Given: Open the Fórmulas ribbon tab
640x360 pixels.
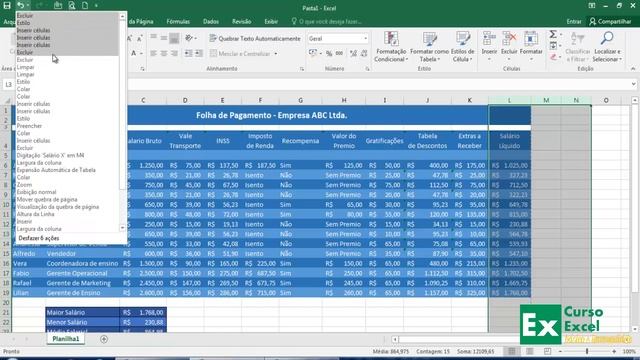Looking at the screenshot, I should click(178, 21).
